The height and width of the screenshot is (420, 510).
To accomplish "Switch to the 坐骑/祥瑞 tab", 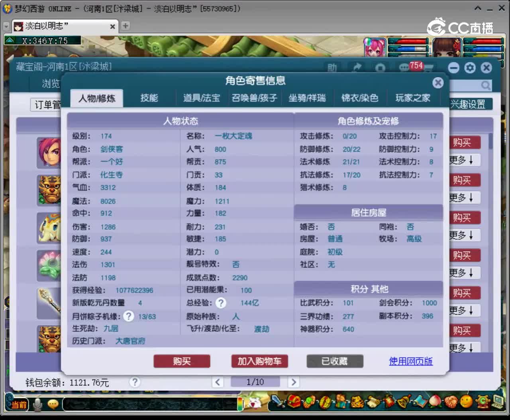I will (307, 98).
